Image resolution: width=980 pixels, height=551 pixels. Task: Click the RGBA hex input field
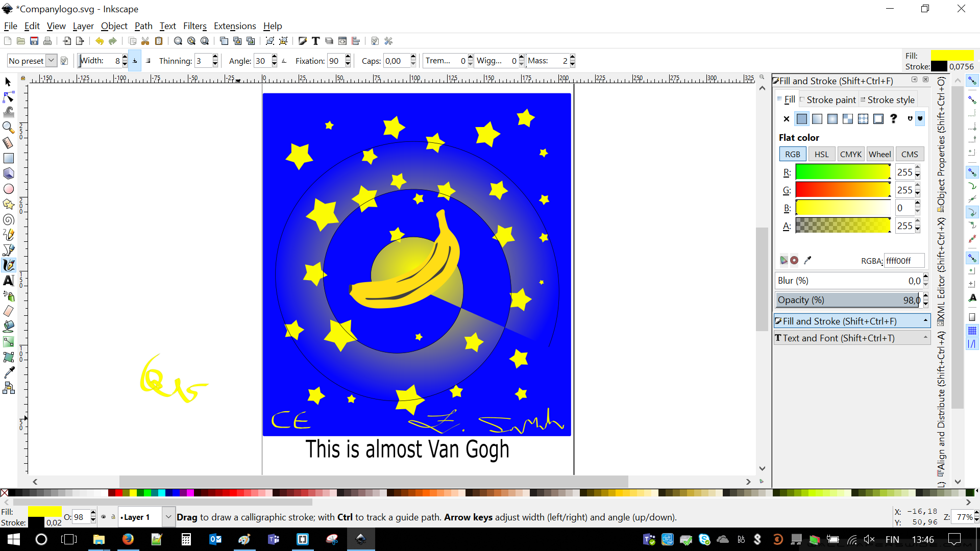904,261
